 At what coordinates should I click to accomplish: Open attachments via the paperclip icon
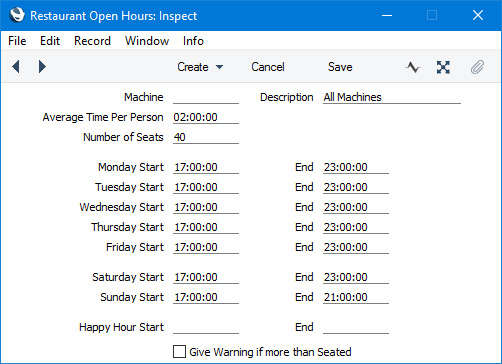[477, 67]
